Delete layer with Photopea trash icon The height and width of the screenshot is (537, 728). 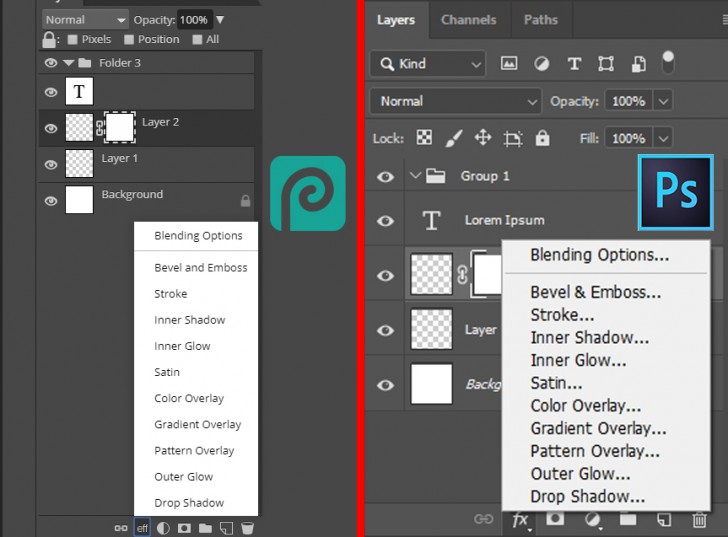[x=247, y=528]
